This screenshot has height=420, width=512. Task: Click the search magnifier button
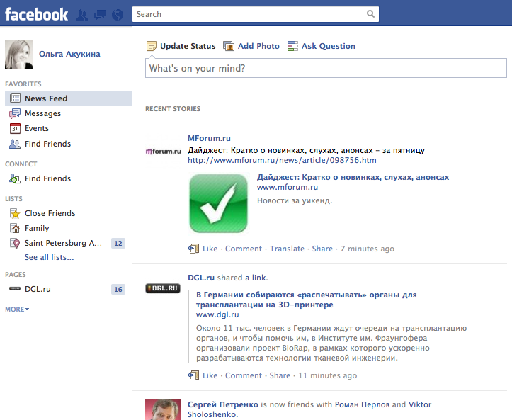point(370,14)
